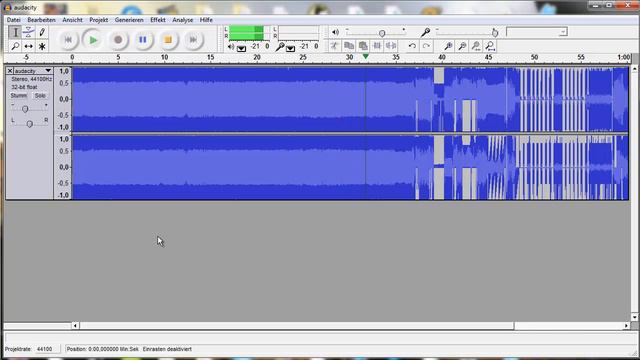The image size is (640, 360).
Task: Fit entire project in window zoom icon
Action: tap(490, 46)
